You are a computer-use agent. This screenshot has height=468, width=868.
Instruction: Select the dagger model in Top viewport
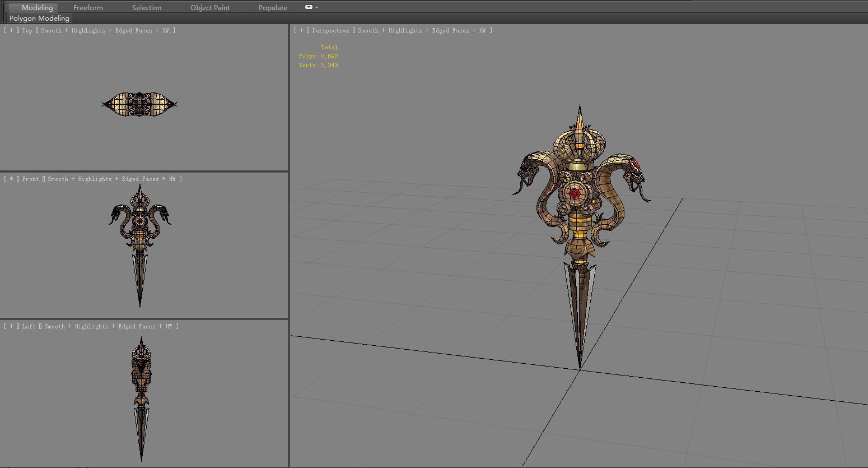tap(139, 104)
